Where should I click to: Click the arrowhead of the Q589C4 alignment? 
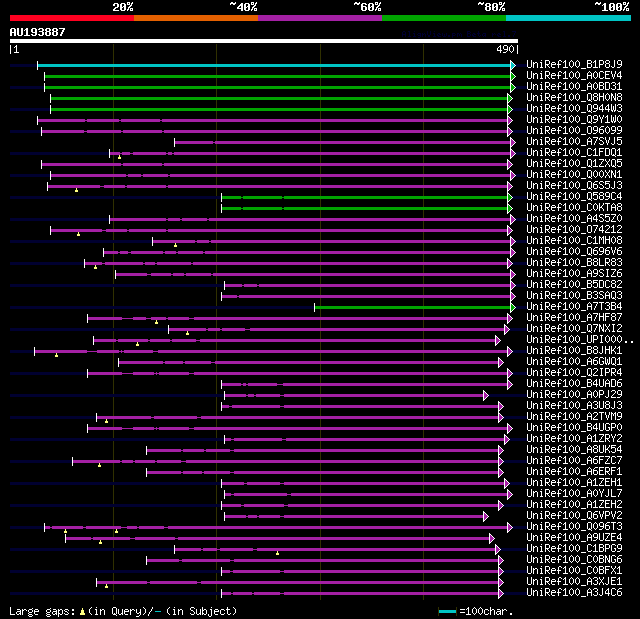point(510,197)
